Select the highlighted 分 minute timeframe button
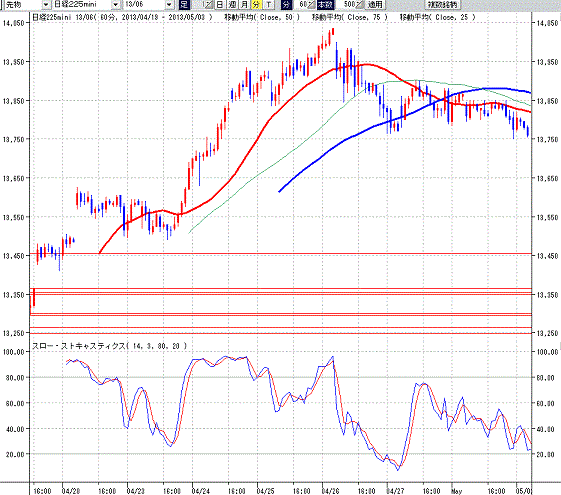Screen dimensions: 561x495 (256, 4)
